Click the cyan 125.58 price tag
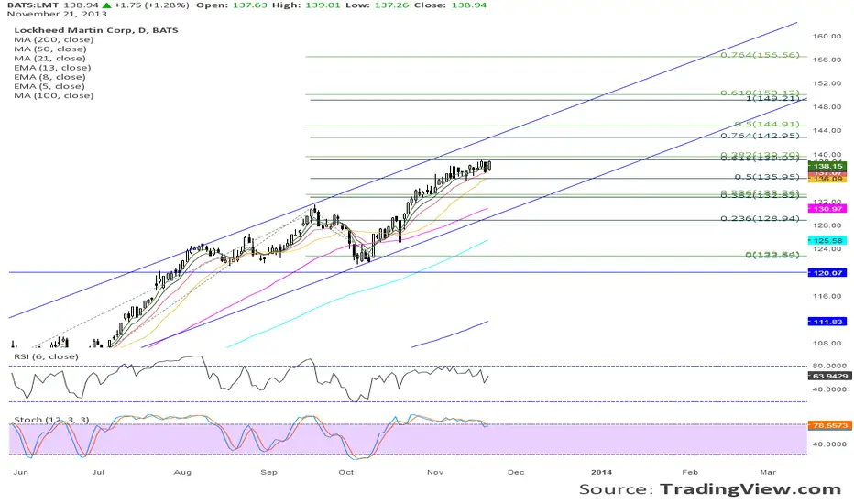854x504 pixels. click(x=827, y=240)
